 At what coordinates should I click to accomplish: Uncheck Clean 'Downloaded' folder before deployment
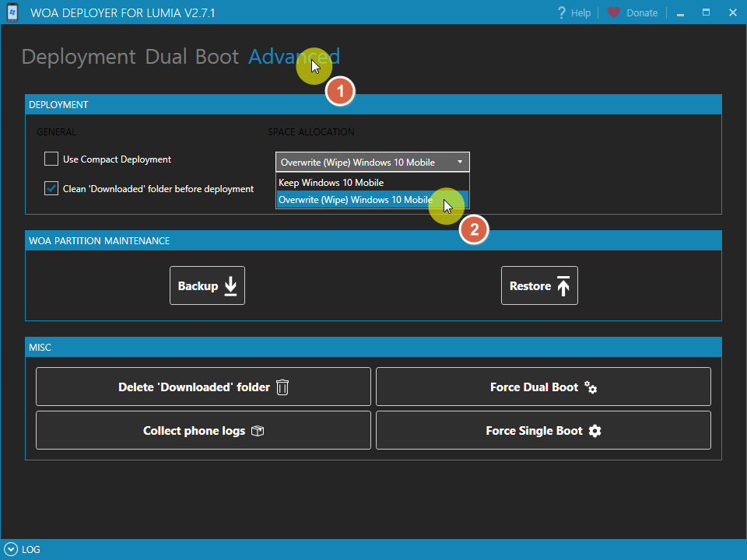51,188
